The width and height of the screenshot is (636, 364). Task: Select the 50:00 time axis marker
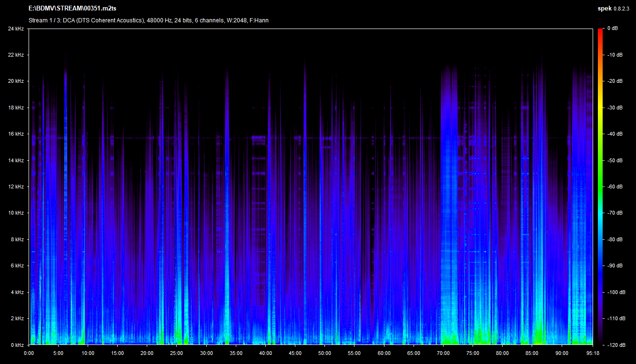point(325,353)
